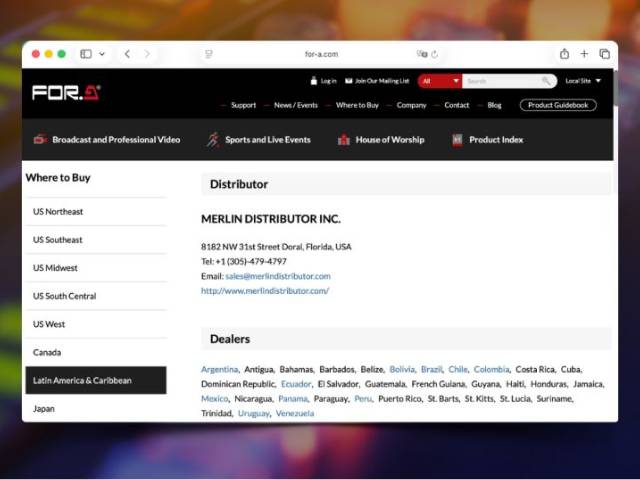This screenshot has height=480, width=640.
Task: Click the search magnifier icon
Action: tap(546, 81)
